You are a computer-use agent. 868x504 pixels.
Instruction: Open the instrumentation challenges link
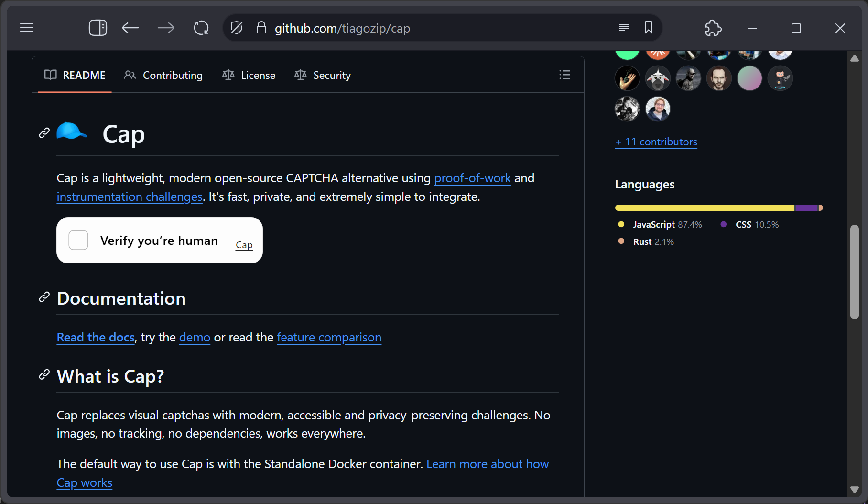130,197
